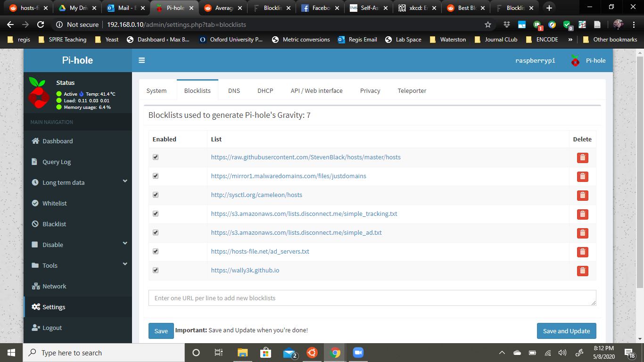Switch to the DNS settings tab

click(x=234, y=90)
